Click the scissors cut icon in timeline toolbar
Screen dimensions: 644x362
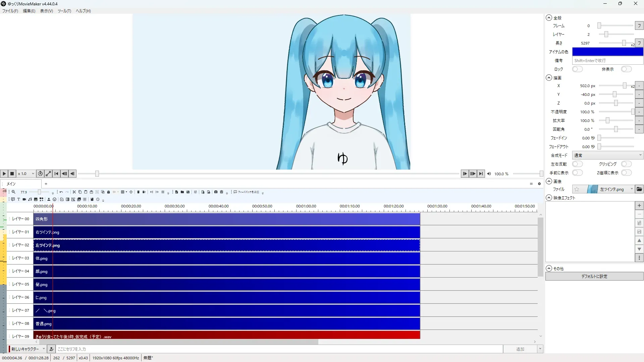(x=74, y=192)
